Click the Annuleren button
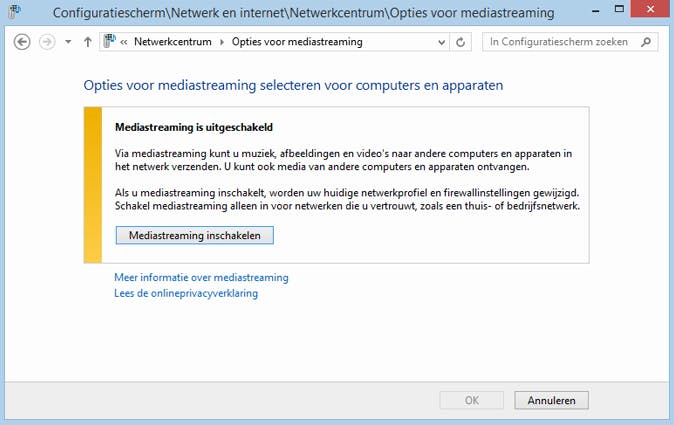Screen dimensions: 674x425 [x=551, y=400]
